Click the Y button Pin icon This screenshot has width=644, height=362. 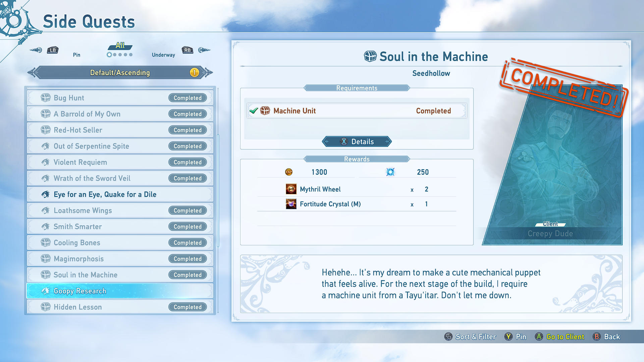pyautogui.click(x=508, y=337)
